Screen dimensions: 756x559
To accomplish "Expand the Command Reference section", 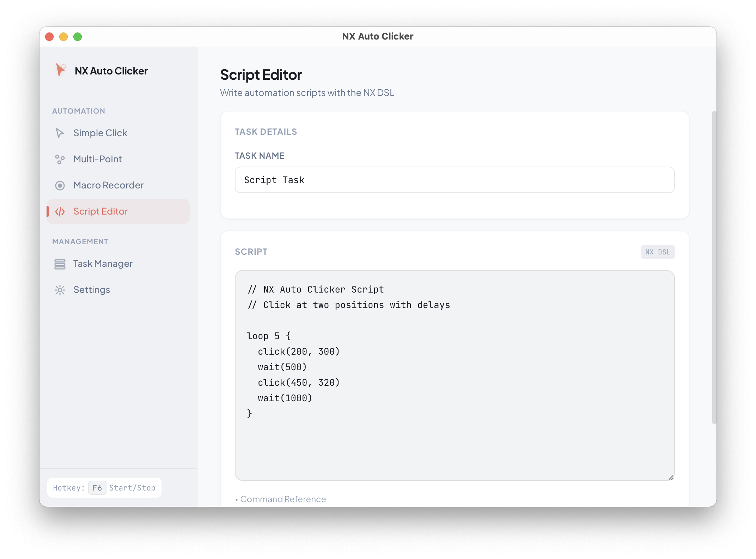I will (x=281, y=499).
